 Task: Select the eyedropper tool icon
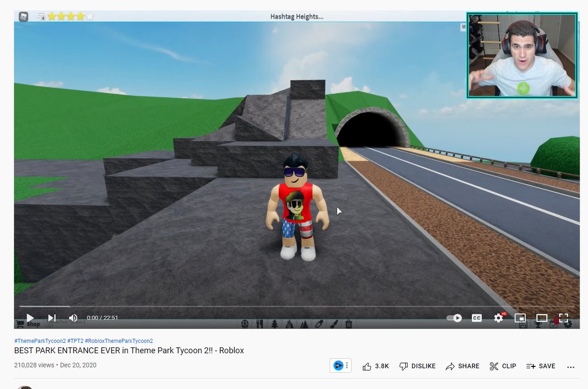[319, 324]
